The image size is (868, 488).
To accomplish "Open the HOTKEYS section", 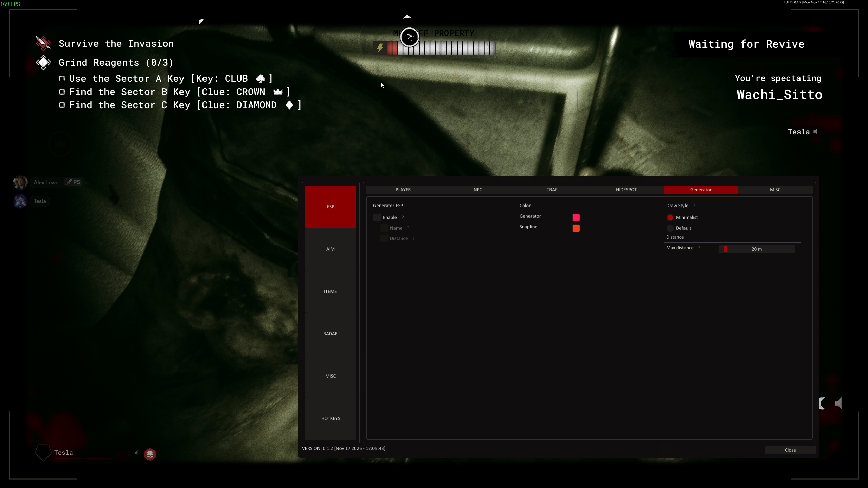I will [x=330, y=418].
